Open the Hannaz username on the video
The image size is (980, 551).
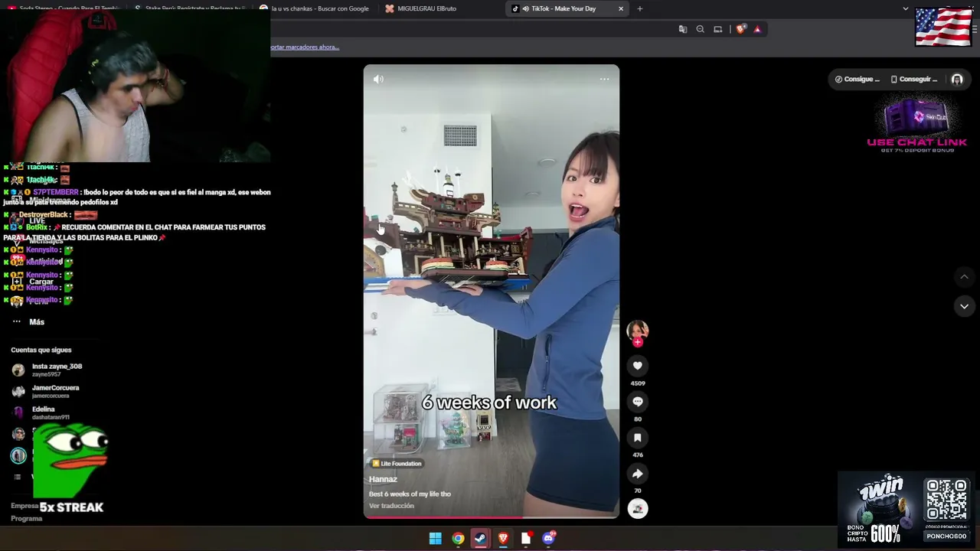click(383, 479)
